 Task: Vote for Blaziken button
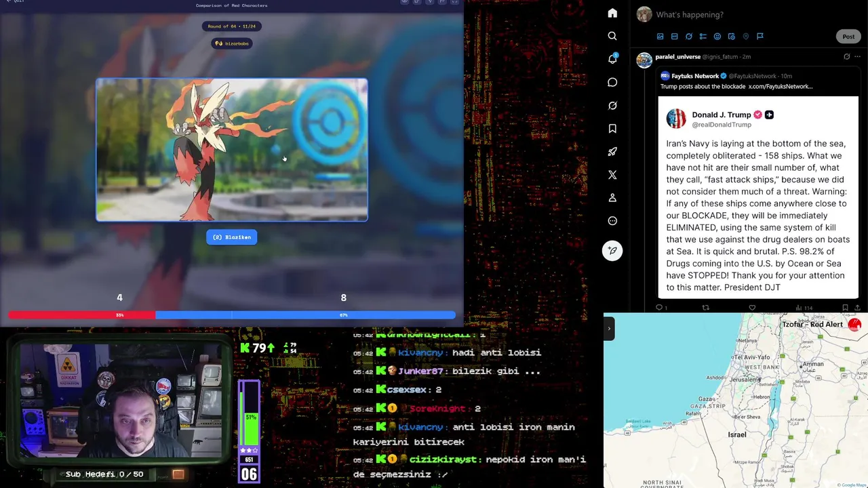point(232,237)
